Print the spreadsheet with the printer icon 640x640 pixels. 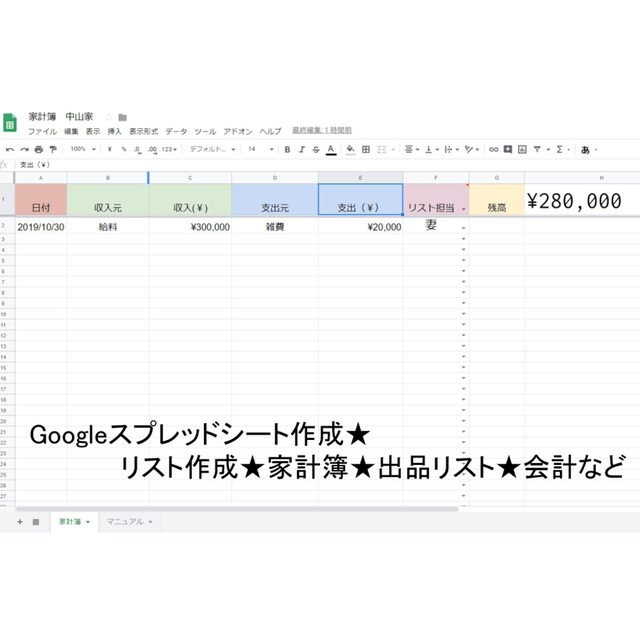39,149
